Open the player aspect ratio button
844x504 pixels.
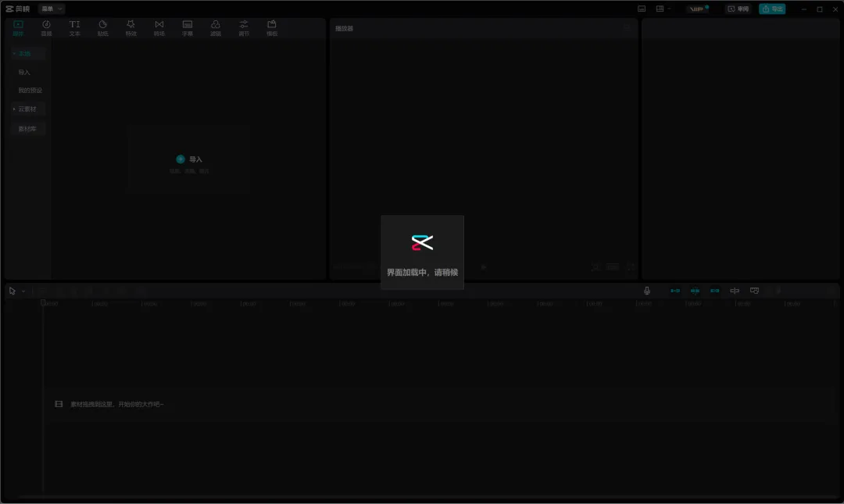[x=613, y=267]
